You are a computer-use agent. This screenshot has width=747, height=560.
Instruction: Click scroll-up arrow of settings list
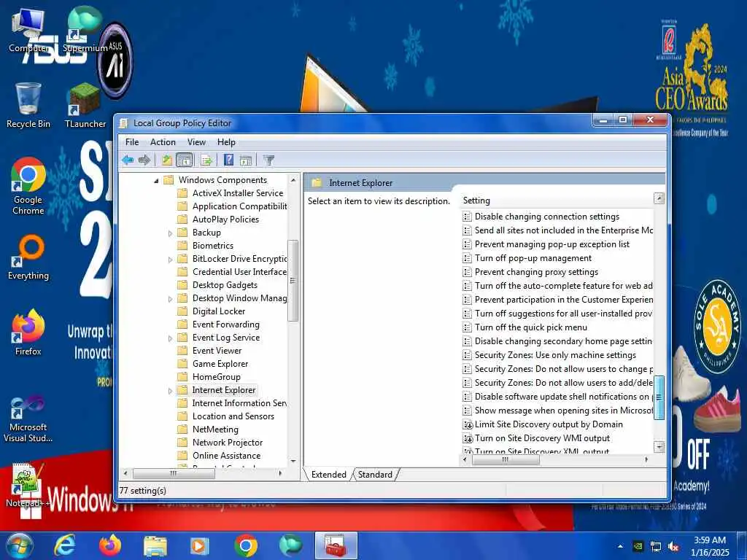(659, 198)
